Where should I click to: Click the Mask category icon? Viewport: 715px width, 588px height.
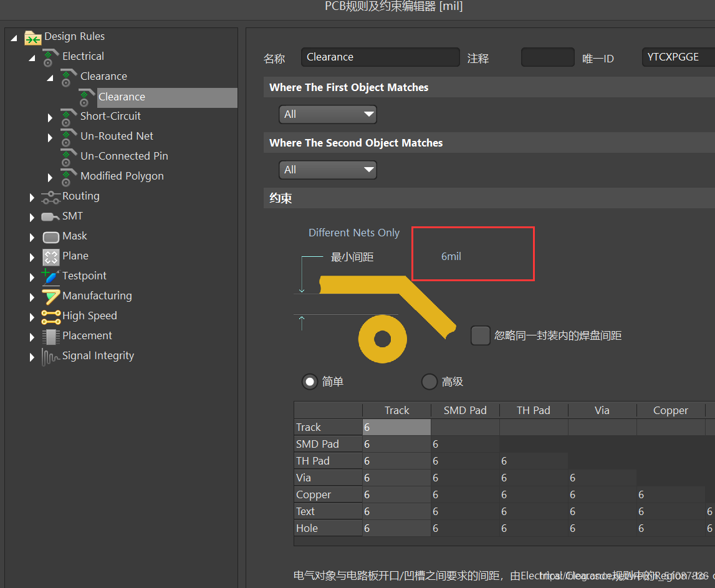click(50, 237)
